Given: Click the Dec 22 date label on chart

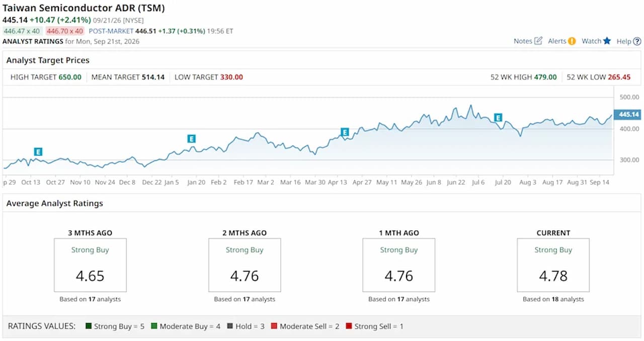Looking at the screenshot, I should 152,182.
